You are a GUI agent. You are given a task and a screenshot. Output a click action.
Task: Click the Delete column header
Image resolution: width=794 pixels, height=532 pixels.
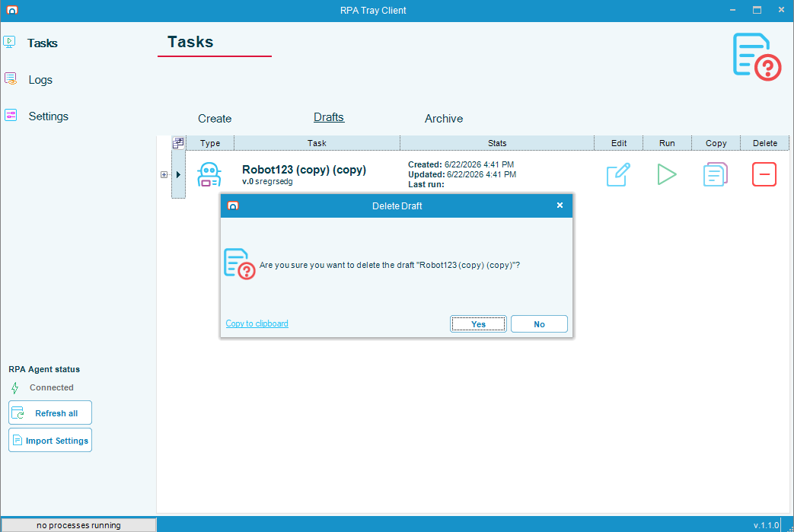pos(764,143)
